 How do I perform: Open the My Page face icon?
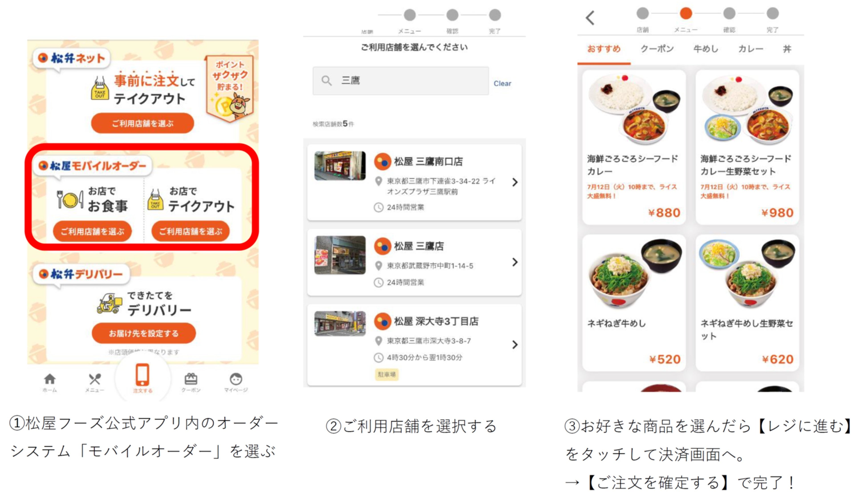point(236,379)
